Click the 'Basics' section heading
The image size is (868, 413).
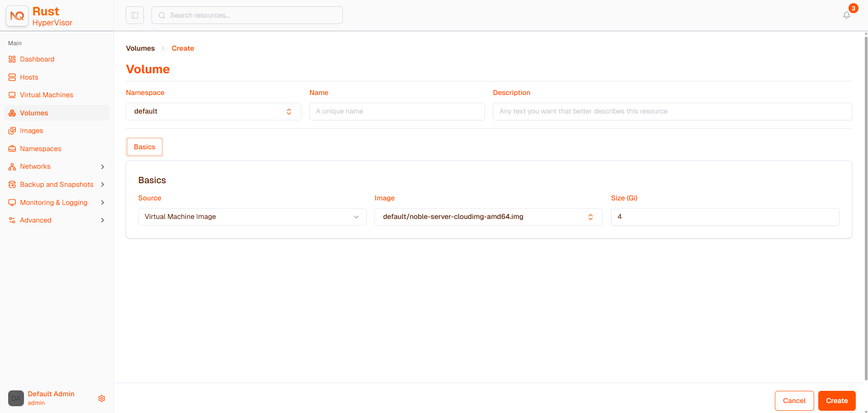point(152,180)
